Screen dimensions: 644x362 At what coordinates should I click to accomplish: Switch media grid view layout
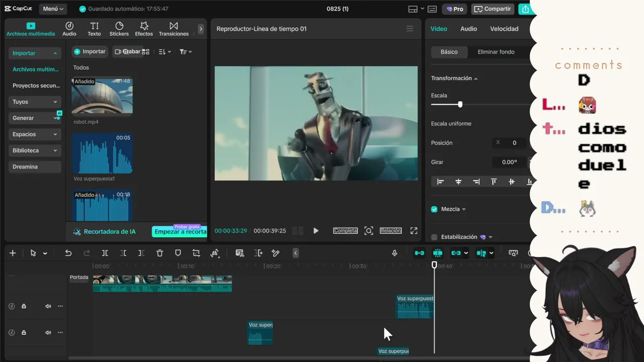[x=146, y=52]
